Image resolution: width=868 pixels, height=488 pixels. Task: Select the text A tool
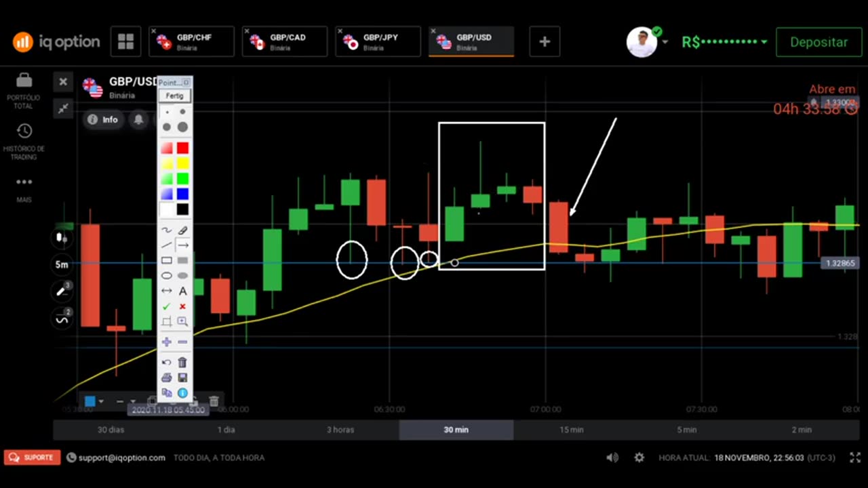pyautogui.click(x=182, y=291)
